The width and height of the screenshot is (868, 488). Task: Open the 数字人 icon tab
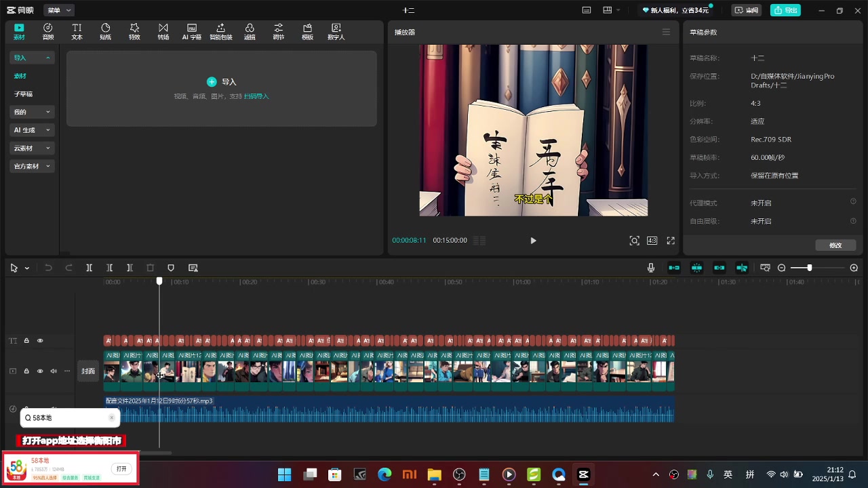click(336, 31)
